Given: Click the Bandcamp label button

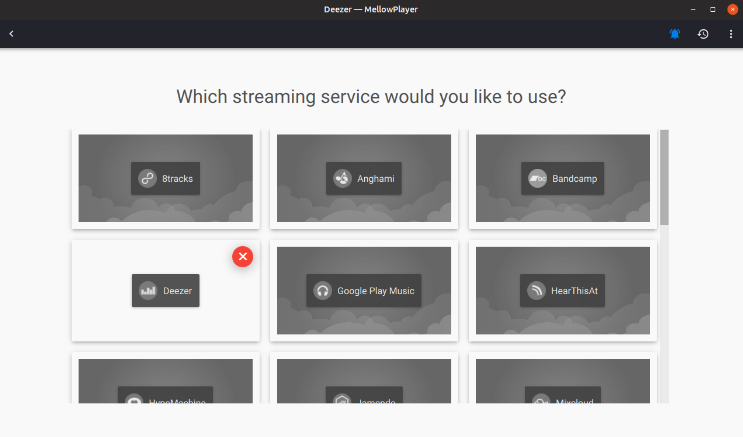Looking at the screenshot, I should point(562,179).
